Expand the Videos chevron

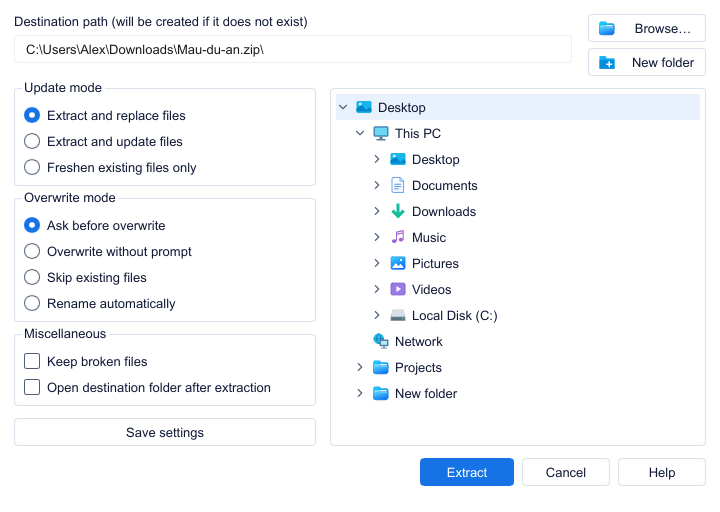(377, 289)
